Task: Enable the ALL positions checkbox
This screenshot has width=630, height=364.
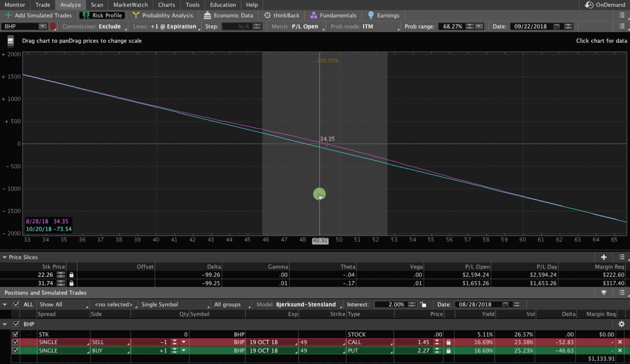Action: click(16, 304)
